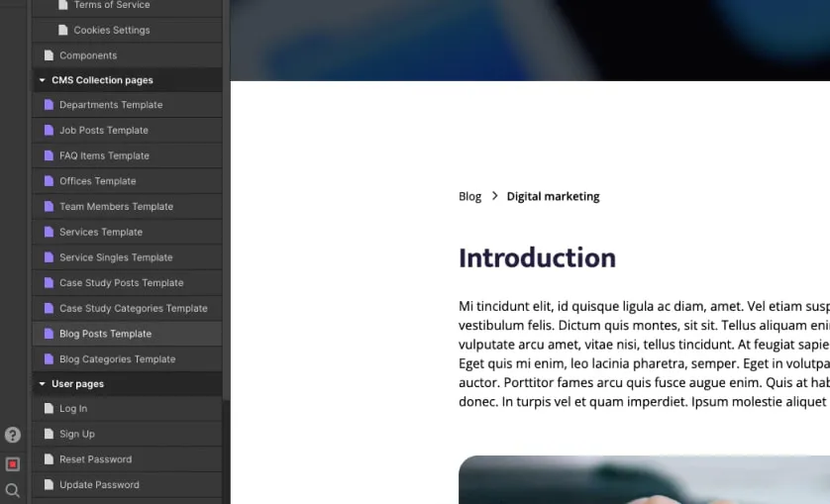Select the Introduction heading
This screenshot has width=830, height=504.
pos(537,257)
